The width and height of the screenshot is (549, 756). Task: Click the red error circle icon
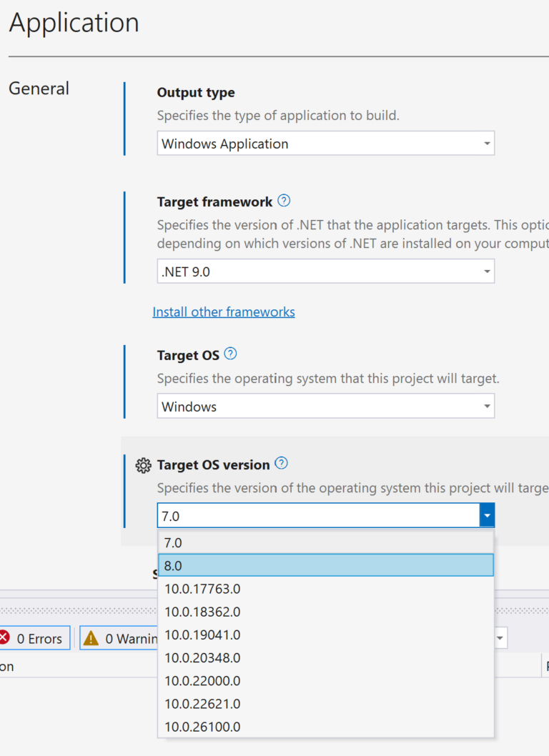pos(8,638)
